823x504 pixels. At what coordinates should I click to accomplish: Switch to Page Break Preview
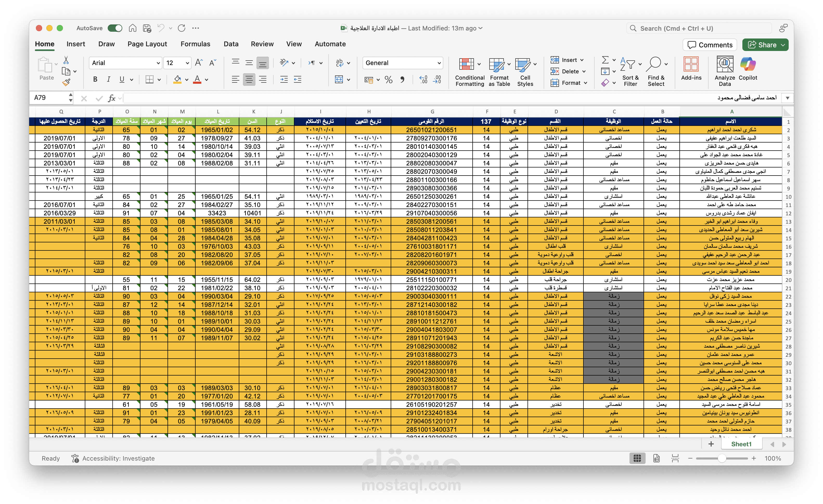click(675, 458)
